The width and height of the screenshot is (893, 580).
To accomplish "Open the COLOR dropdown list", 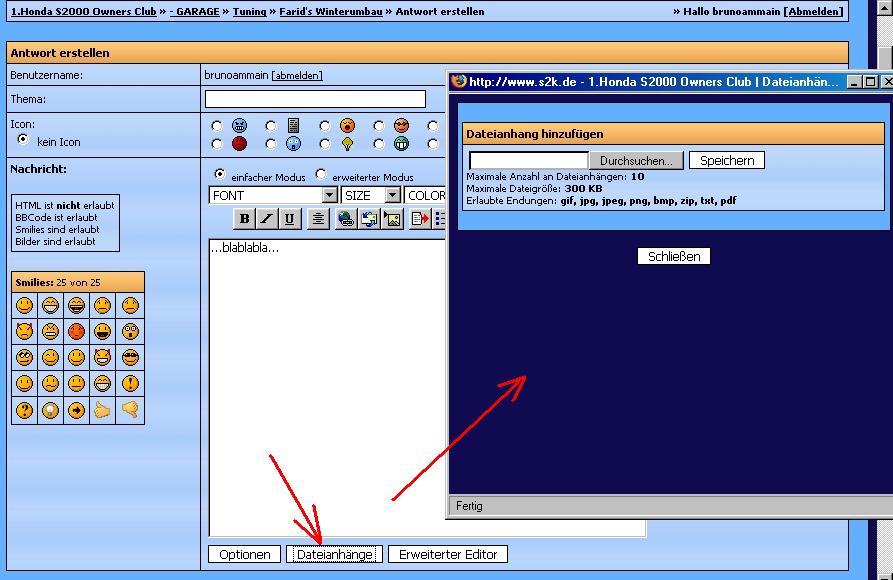I will [426, 195].
